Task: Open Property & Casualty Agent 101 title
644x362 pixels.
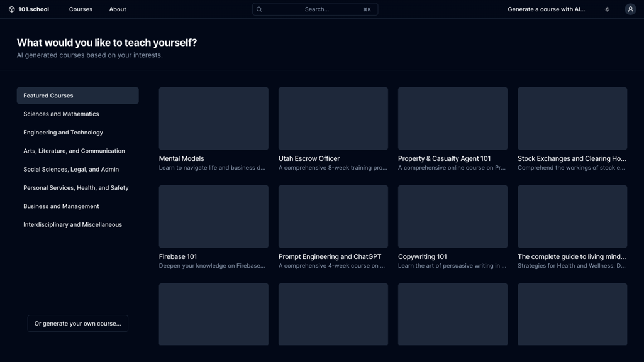Action: (x=444, y=159)
